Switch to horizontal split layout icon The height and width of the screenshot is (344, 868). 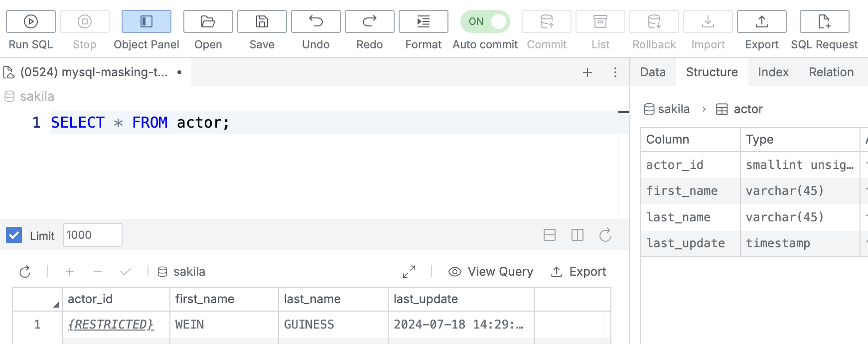click(550, 235)
